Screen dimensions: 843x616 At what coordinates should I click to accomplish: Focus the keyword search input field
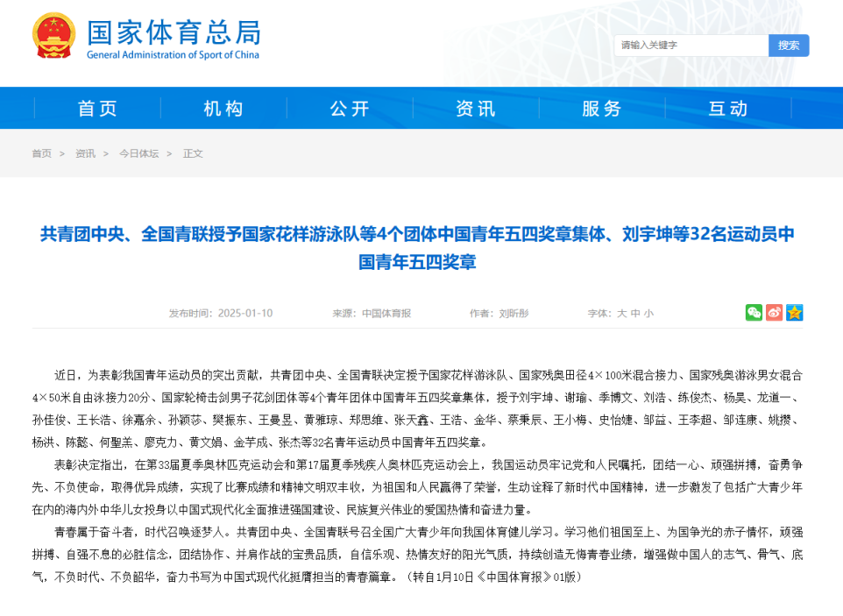pos(691,46)
